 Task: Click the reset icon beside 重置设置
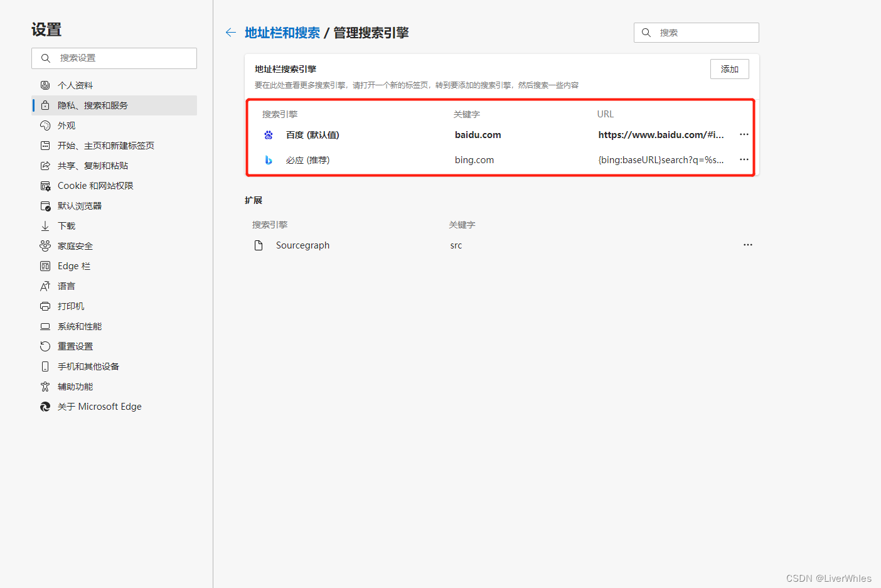click(x=45, y=346)
